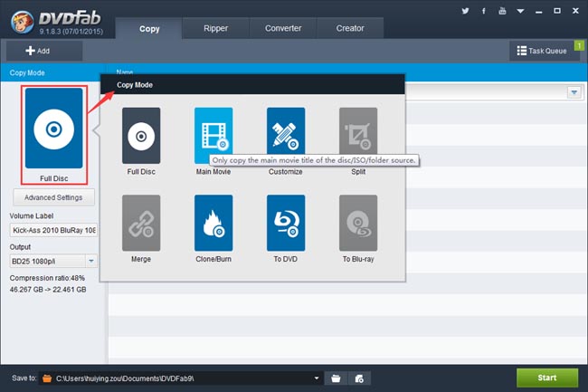The width and height of the screenshot is (588, 392).
Task: Select Full Disc in Copy Mode popup
Action: click(140, 136)
